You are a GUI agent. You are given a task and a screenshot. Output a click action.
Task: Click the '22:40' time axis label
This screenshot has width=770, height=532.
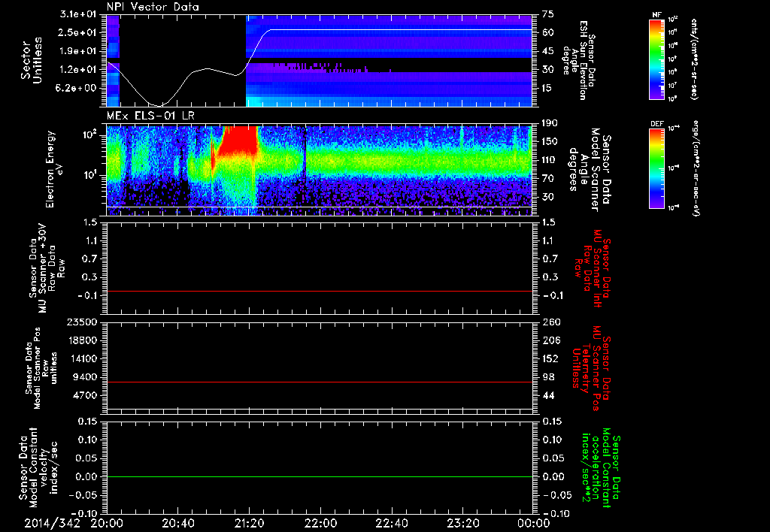pos(391,523)
